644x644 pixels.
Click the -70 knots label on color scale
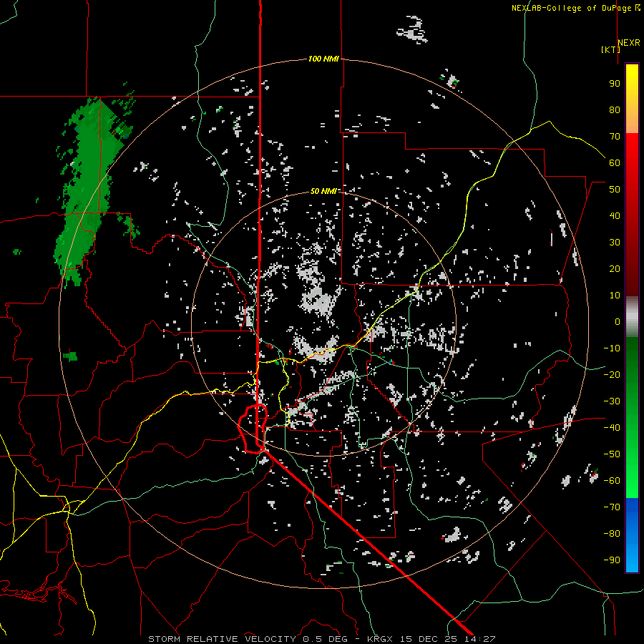coord(612,507)
